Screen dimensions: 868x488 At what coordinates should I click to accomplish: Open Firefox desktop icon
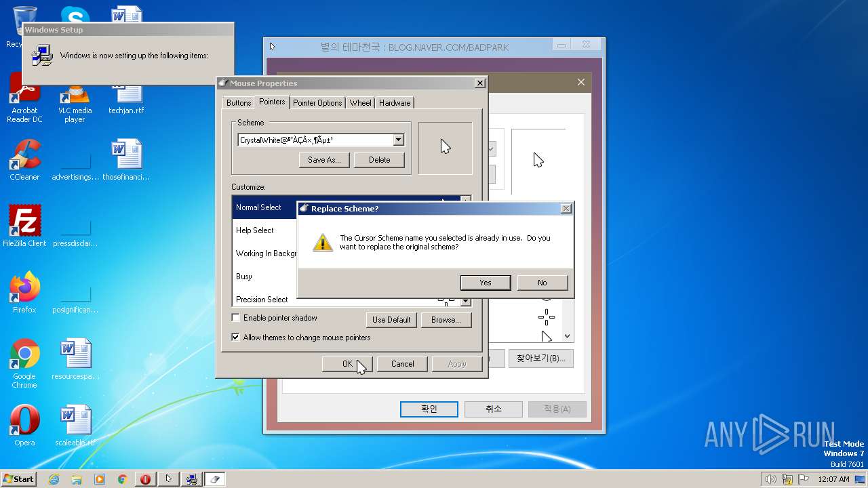coord(24,293)
